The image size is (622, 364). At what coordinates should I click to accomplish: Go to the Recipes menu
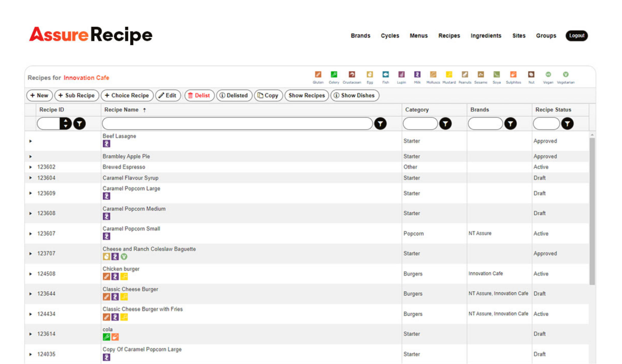point(449,36)
